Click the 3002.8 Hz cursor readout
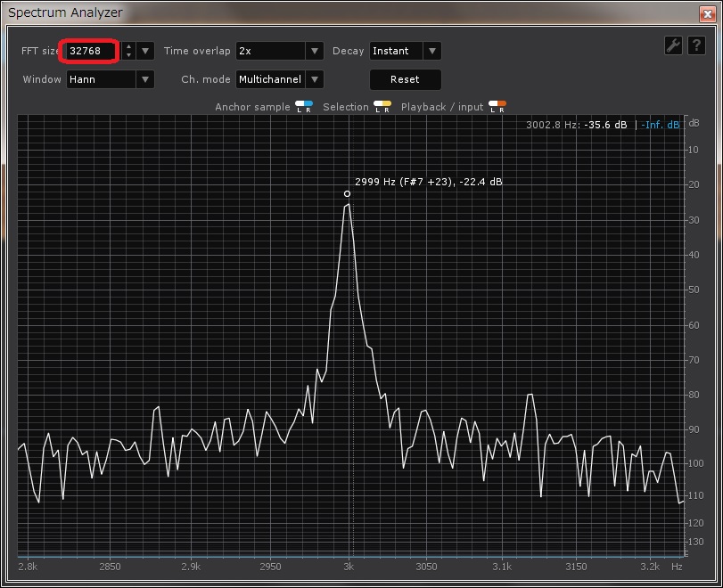 pyautogui.click(x=577, y=125)
